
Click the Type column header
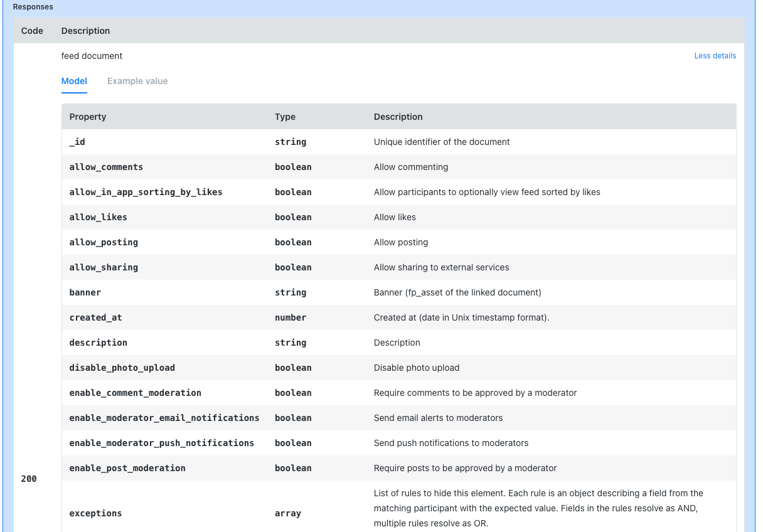pyautogui.click(x=285, y=117)
